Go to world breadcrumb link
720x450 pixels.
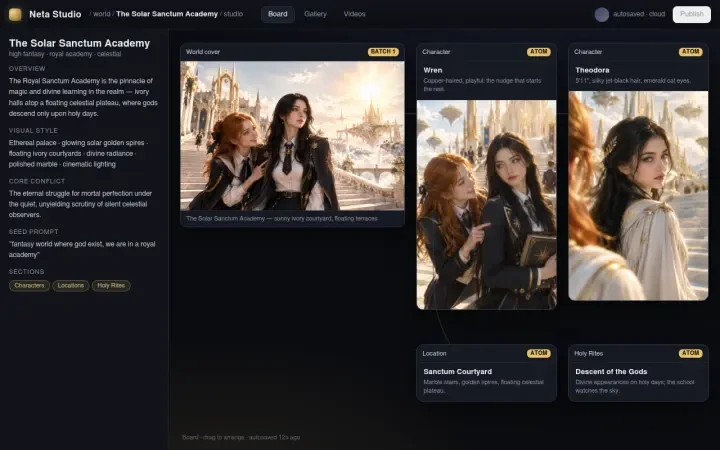101,14
